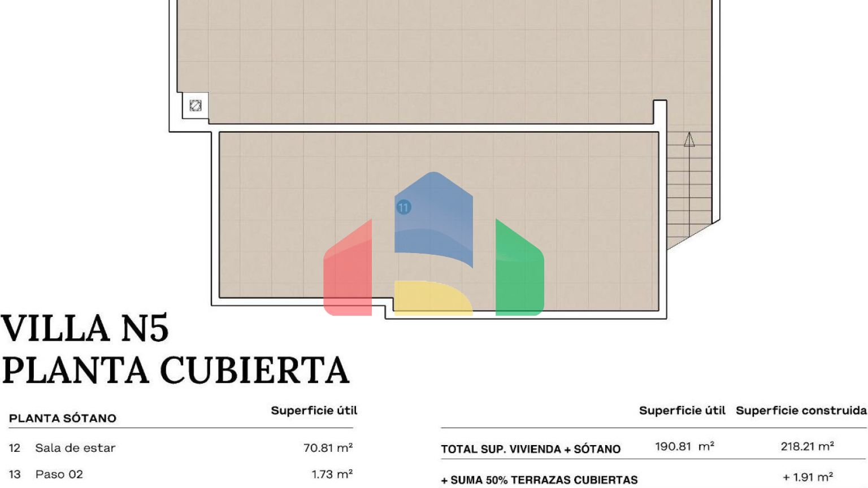Image resolution: width=868 pixels, height=488 pixels.
Task: Select the PLANTA CUBIERTA heading
Action: pyautogui.click(x=175, y=371)
